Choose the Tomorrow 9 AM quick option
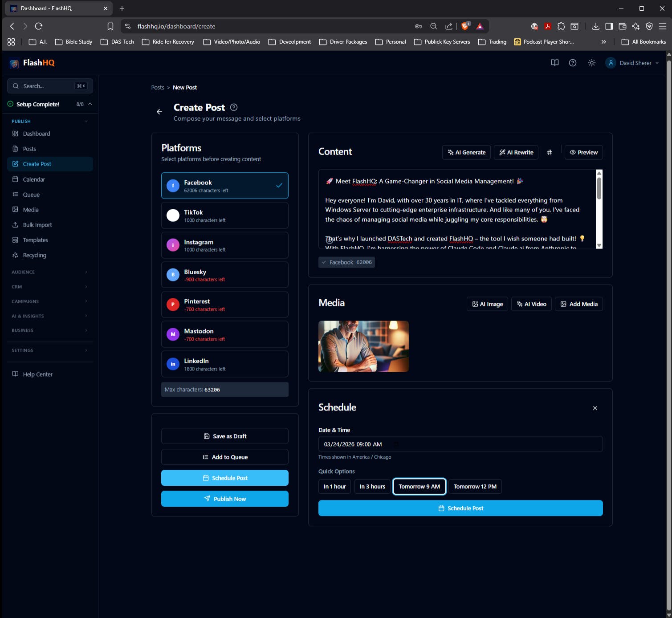Viewport: 672px width, 618px height. pyautogui.click(x=419, y=487)
